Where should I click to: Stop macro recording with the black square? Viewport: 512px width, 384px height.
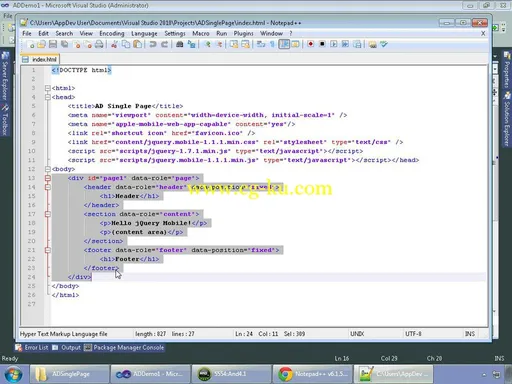tap(322, 44)
